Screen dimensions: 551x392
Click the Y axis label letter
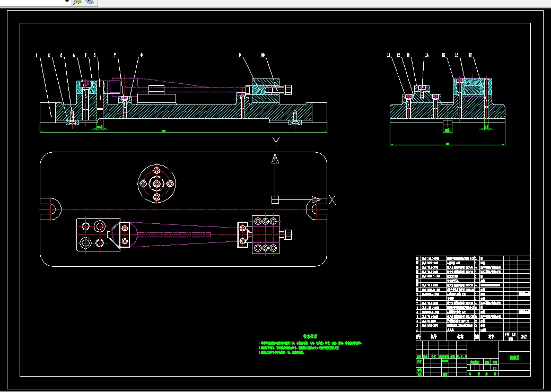(275, 142)
